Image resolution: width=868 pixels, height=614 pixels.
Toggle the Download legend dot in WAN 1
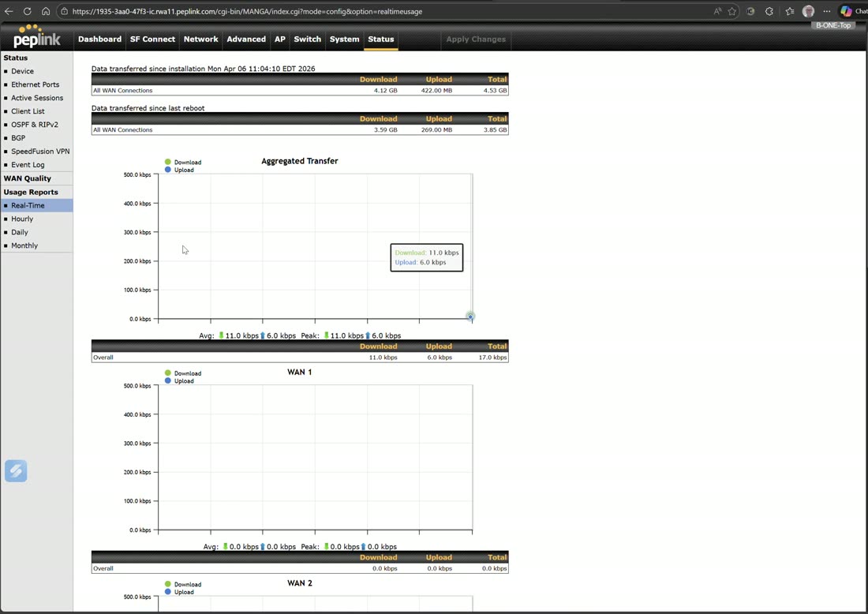click(168, 373)
